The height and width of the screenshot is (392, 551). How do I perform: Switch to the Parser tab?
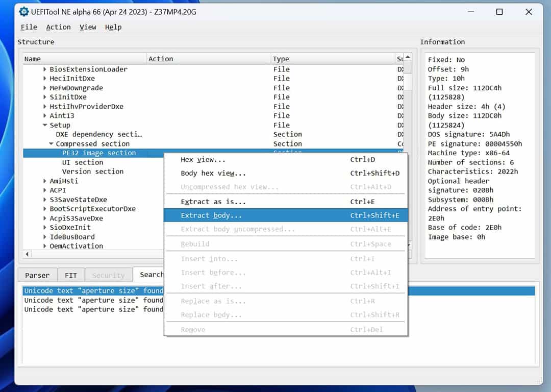coord(37,275)
